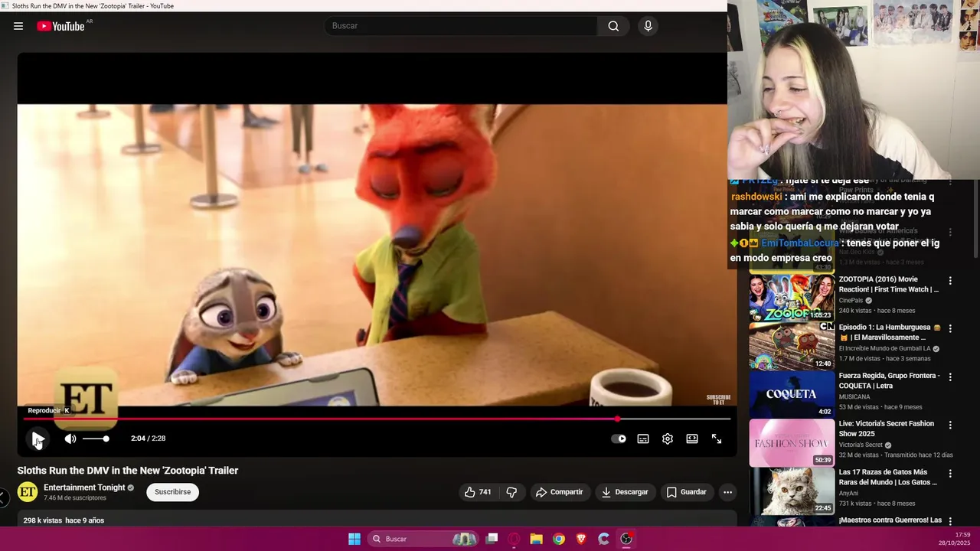Open options menu for ZOOTOPIA Movie Reaction
The height and width of the screenshot is (551, 980).
[x=950, y=281]
